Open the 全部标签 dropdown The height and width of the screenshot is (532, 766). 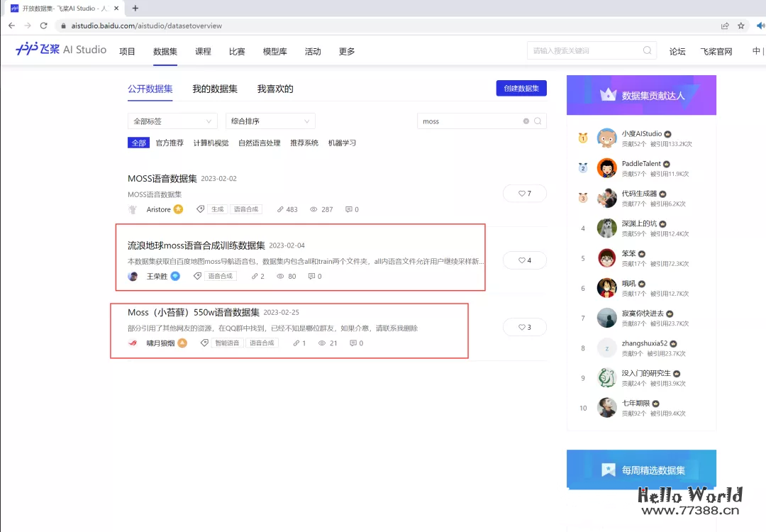coord(172,121)
